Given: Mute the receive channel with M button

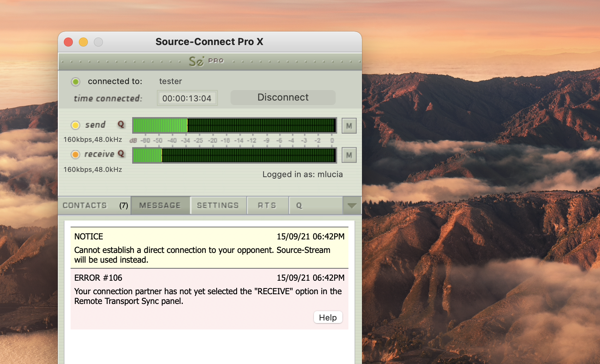Looking at the screenshot, I should (349, 155).
